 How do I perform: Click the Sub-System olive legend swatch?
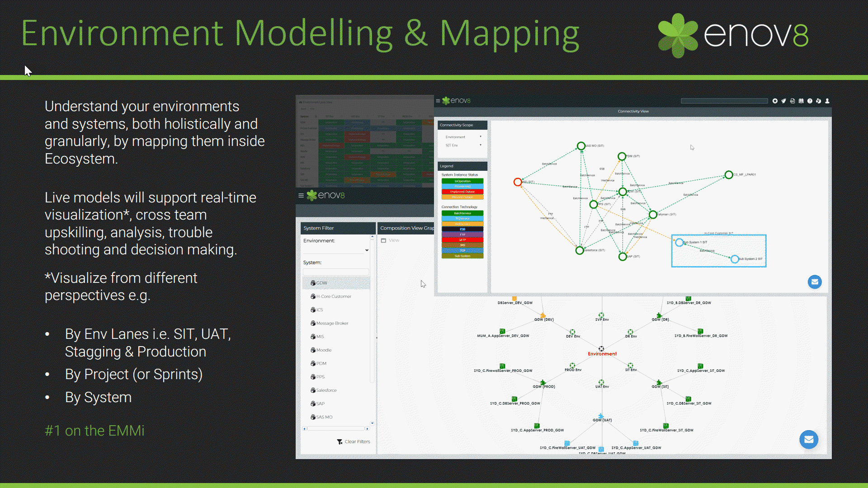click(462, 256)
